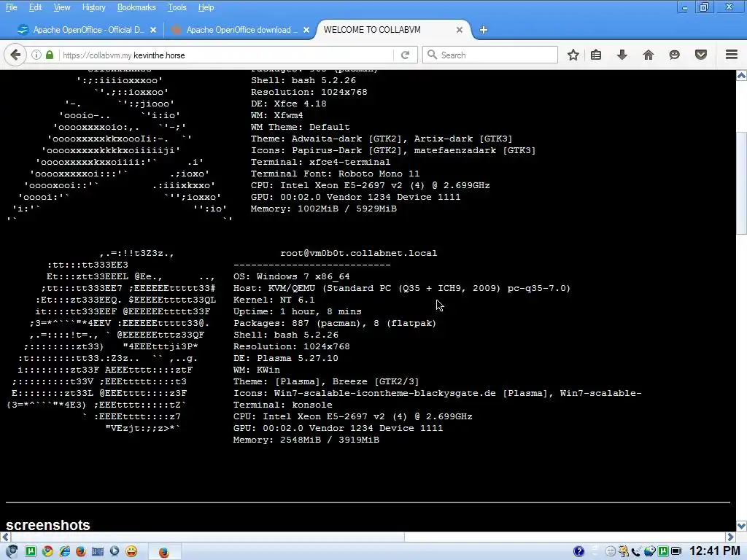Open the Help menu
Viewport: 747px width, 560px height.
click(206, 7)
